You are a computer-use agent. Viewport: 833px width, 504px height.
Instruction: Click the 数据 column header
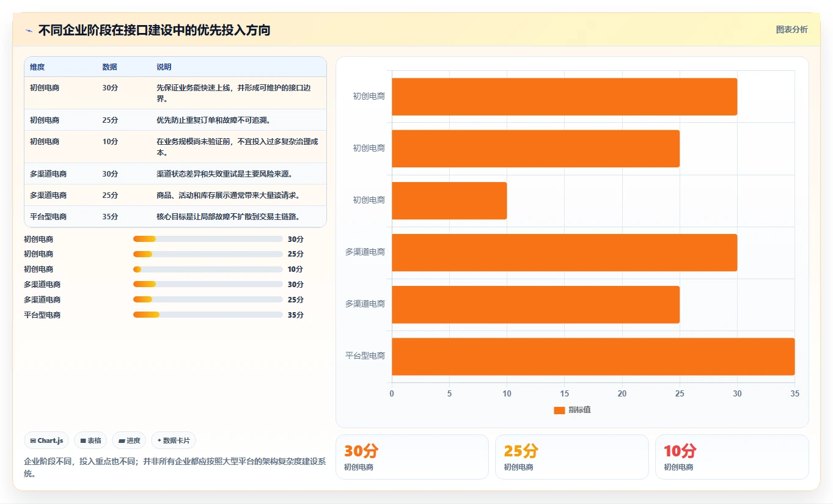[109, 67]
